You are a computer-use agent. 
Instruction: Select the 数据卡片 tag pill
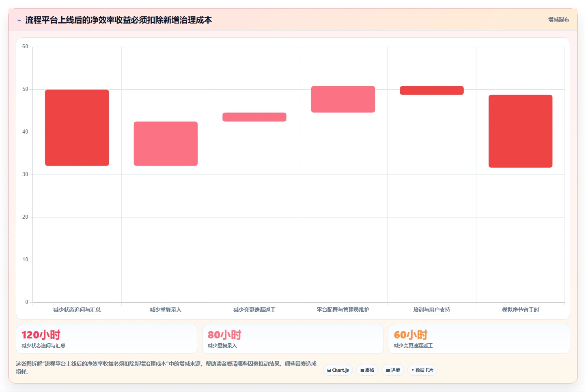click(x=422, y=370)
